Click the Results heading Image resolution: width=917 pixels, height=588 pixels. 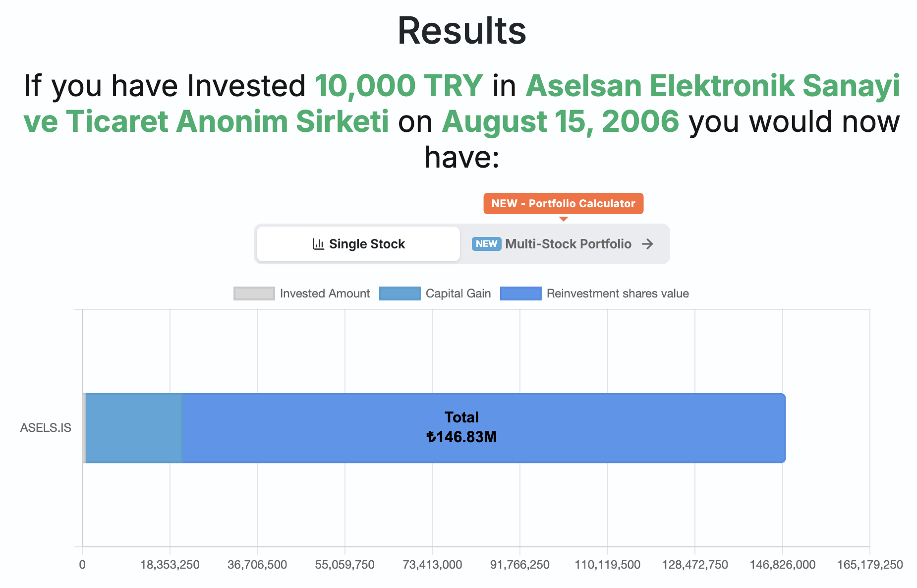click(461, 31)
